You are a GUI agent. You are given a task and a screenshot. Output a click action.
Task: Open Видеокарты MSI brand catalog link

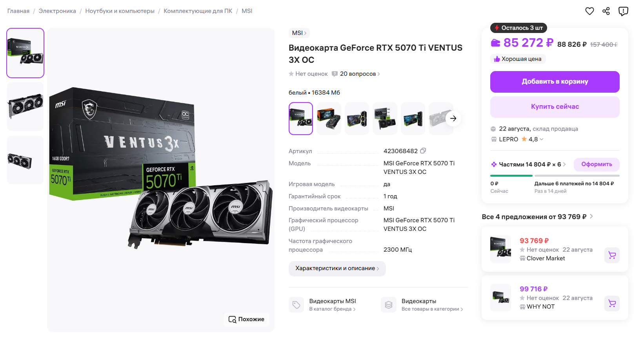click(x=332, y=304)
